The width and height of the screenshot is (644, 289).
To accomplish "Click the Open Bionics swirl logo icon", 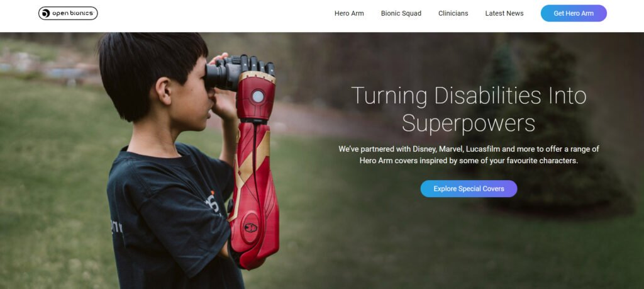I will (x=45, y=14).
